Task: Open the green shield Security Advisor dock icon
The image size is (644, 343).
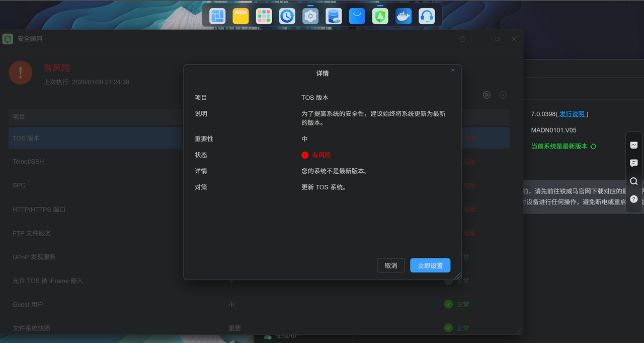Action: (380, 16)
